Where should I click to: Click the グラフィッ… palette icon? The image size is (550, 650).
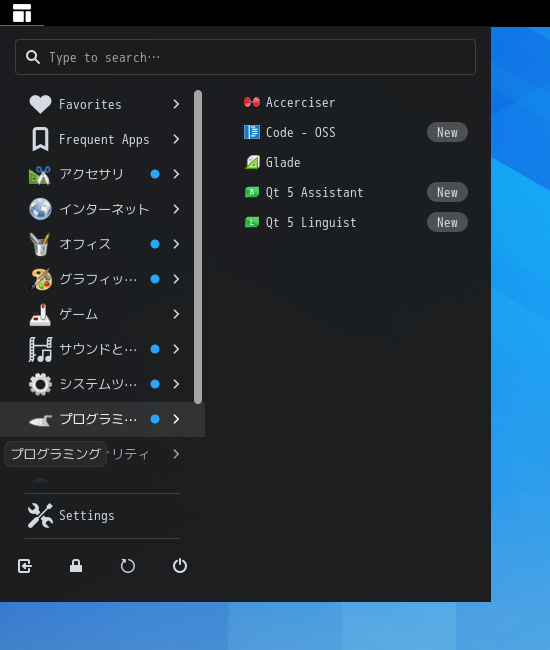40,279
